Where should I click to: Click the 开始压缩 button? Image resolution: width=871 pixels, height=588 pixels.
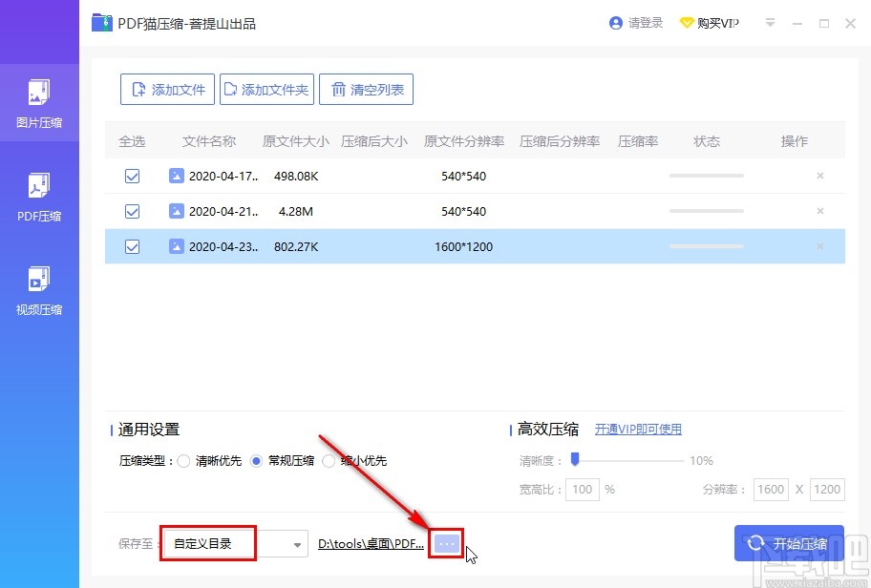pos(789,543)
